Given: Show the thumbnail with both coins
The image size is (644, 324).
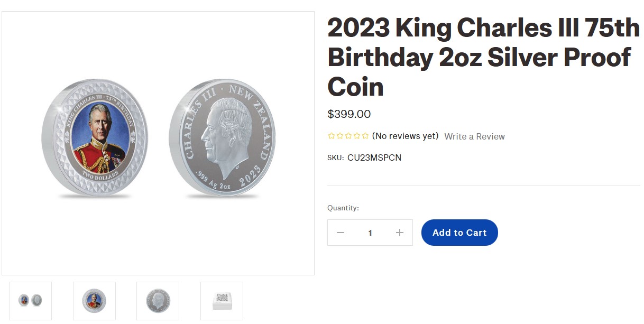Looking at the screenshot, I should click(x=31, y=301).
